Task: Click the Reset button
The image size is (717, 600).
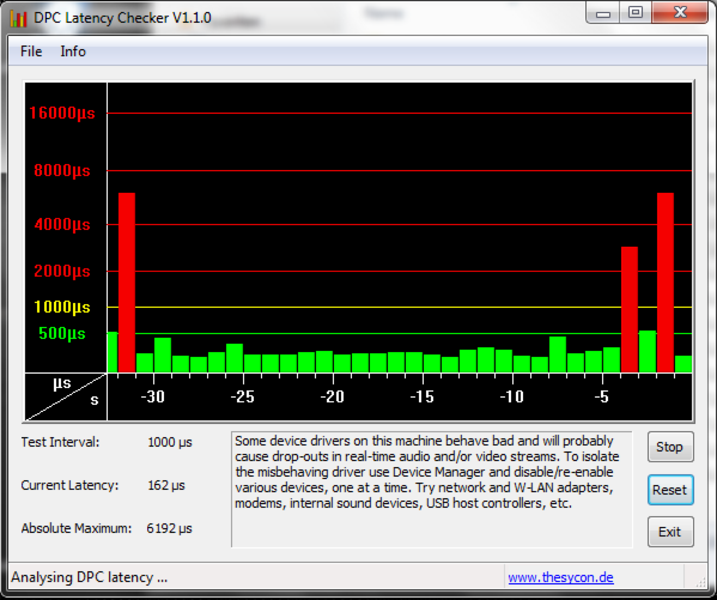Action: point(670,490)
